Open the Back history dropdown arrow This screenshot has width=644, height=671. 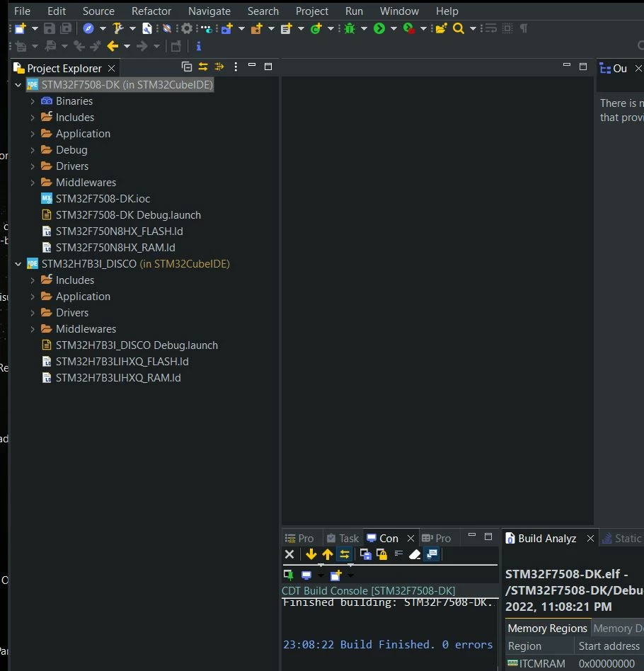click(127, 46)
